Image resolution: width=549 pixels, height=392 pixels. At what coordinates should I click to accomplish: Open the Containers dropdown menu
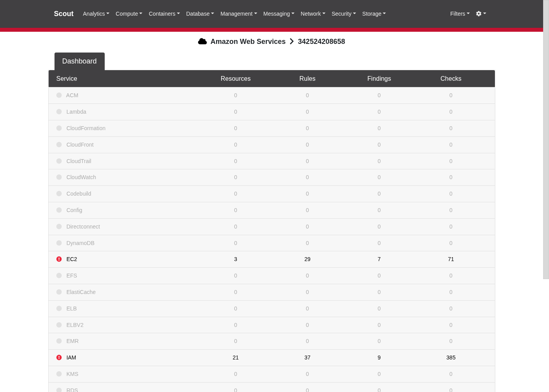point(164,14)
